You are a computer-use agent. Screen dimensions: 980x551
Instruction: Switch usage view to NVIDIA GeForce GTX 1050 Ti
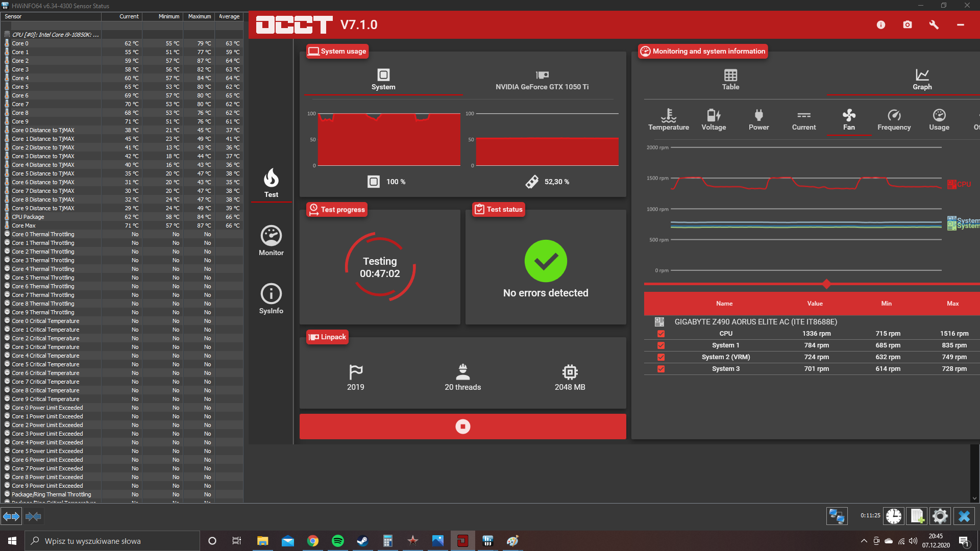(x=542, y=80)
